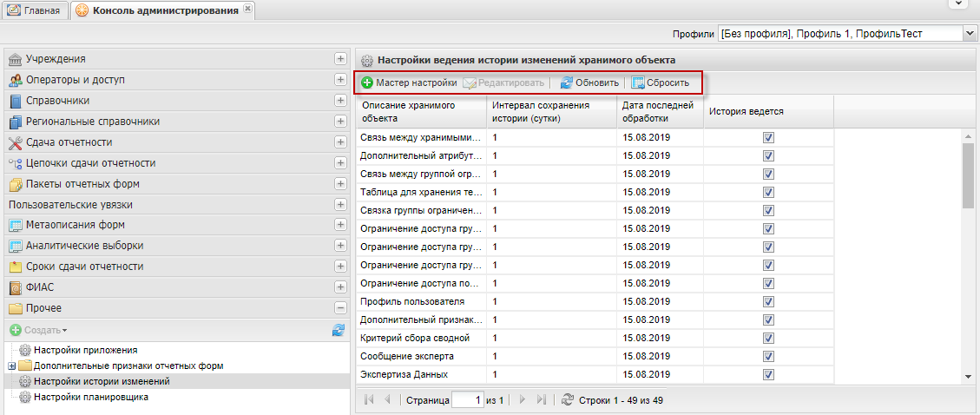Select Настройки истории изменений tree item
Image resolution: width=980 pixels, height=415 pixels.
[x=102, y=381]
